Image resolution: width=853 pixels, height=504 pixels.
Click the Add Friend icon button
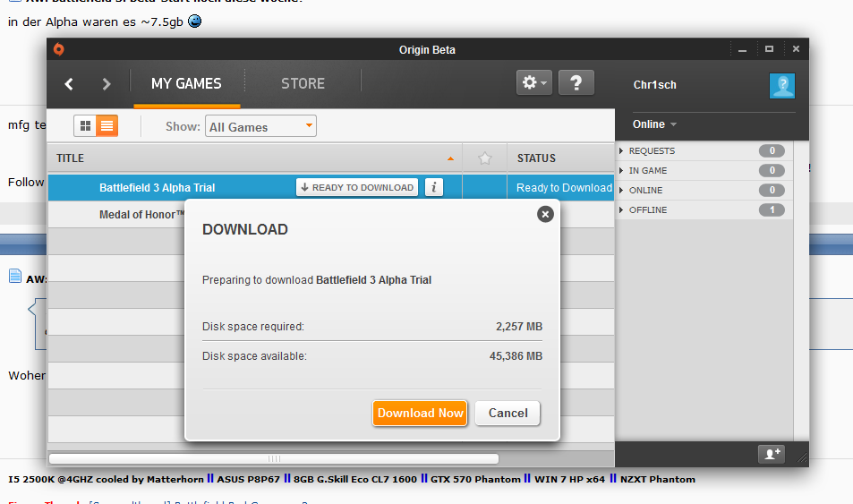click(772, 454)
